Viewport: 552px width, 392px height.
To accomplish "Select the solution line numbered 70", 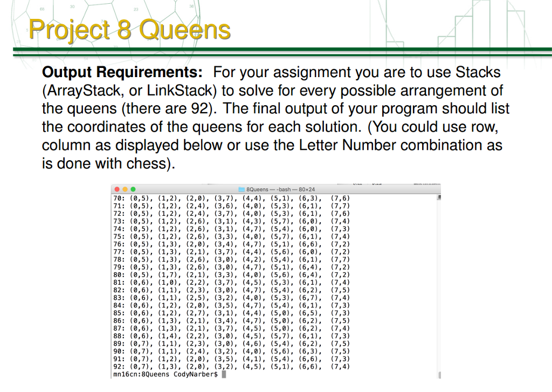I will [x=232, y=198].
